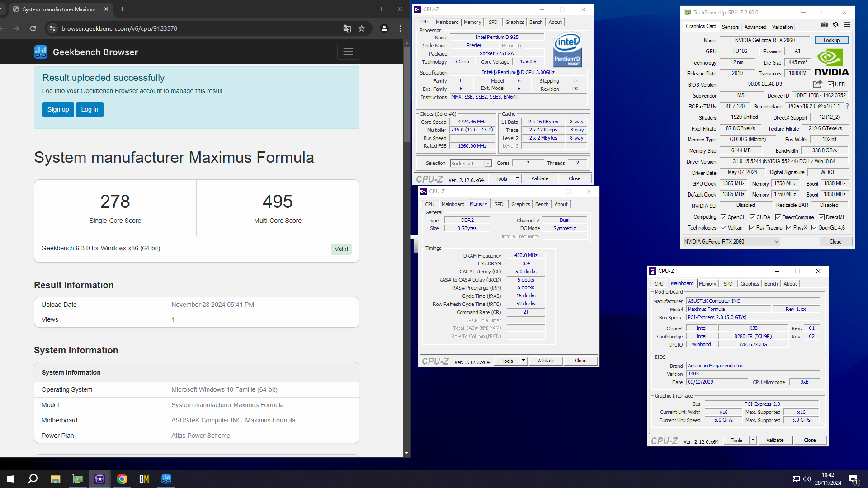The height and width of the screenshot is (488, 868).
Task: Click the Tools button in CPU-Z Memory window
Action: coord(507,361)
